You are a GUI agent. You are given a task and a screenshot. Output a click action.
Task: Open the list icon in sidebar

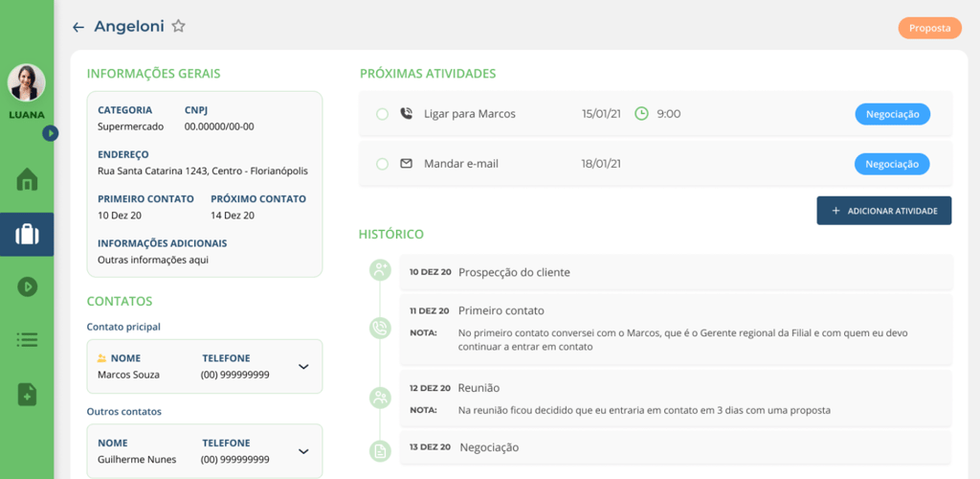[27, 339]
